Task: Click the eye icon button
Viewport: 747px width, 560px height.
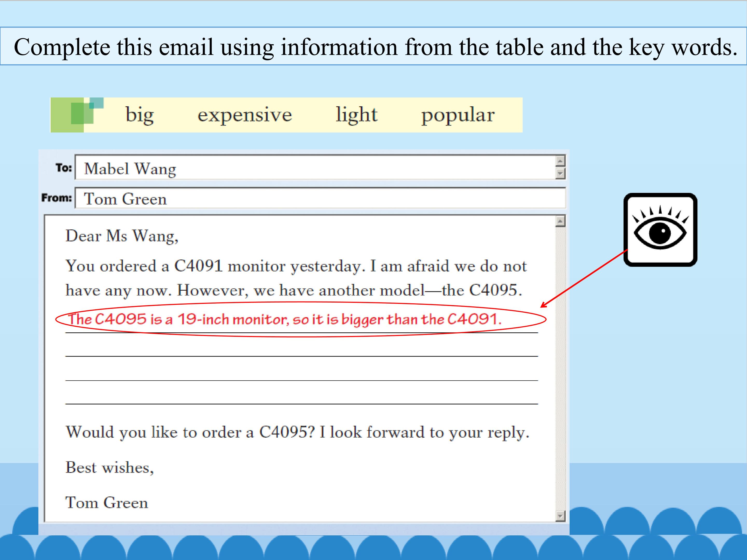Action: point(660,229)
